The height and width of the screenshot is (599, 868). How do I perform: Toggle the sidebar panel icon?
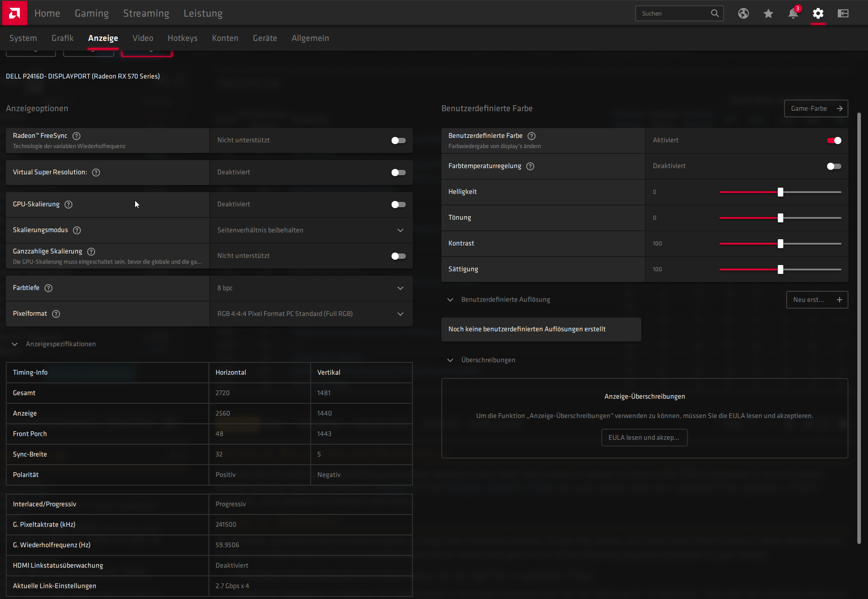pyautogui.click(x=843, y=13)
